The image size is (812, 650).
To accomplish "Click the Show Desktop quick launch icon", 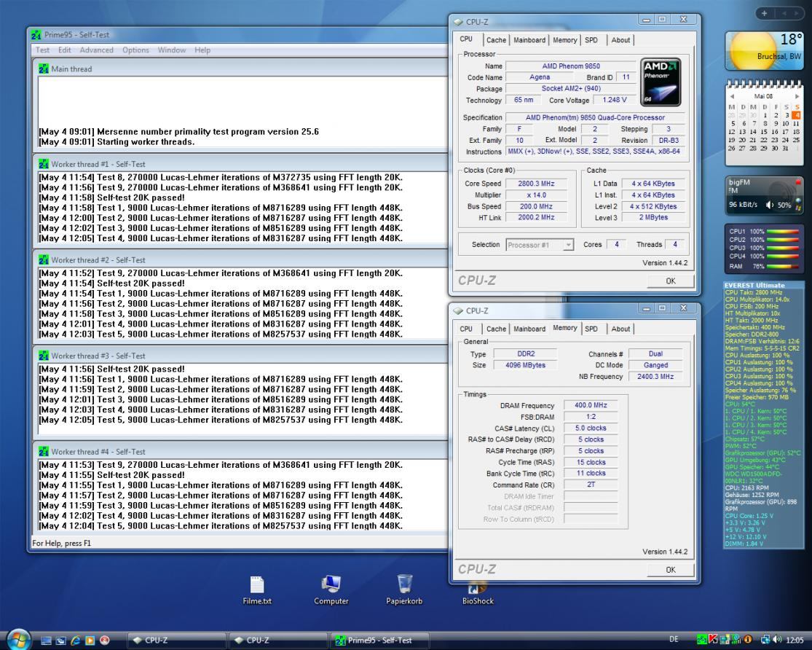I will (46, 641).
